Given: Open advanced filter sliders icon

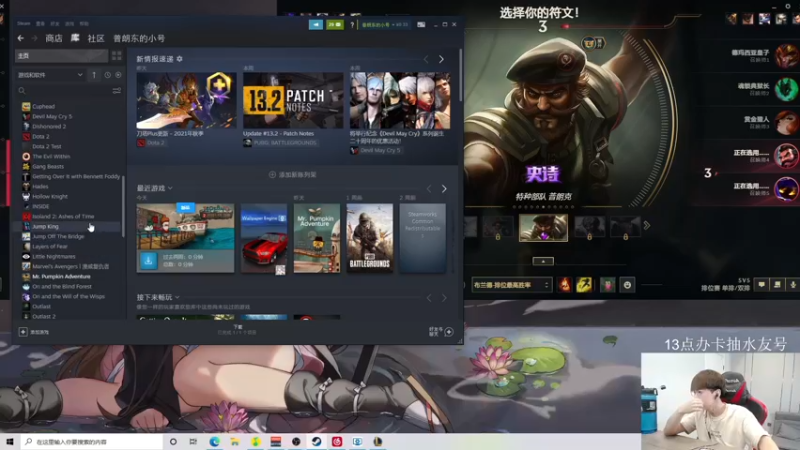Looking at the screenshot, I should coord(117,91).
